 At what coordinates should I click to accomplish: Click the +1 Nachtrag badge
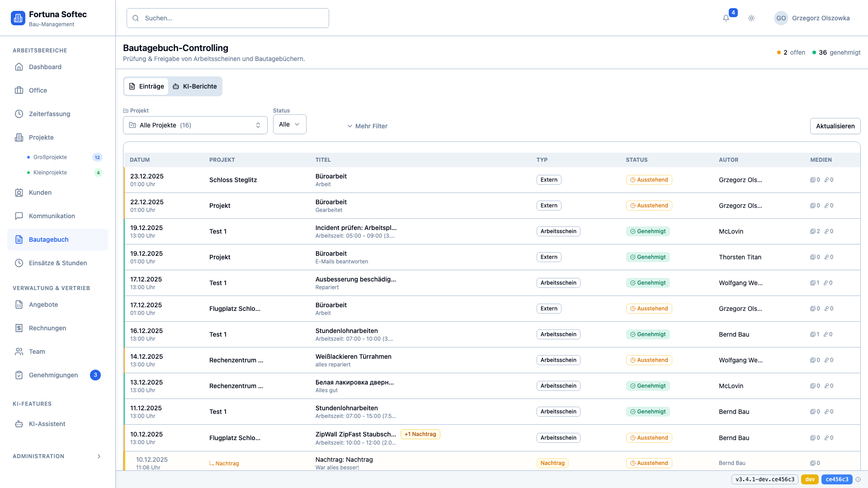[x=420, y=434]
